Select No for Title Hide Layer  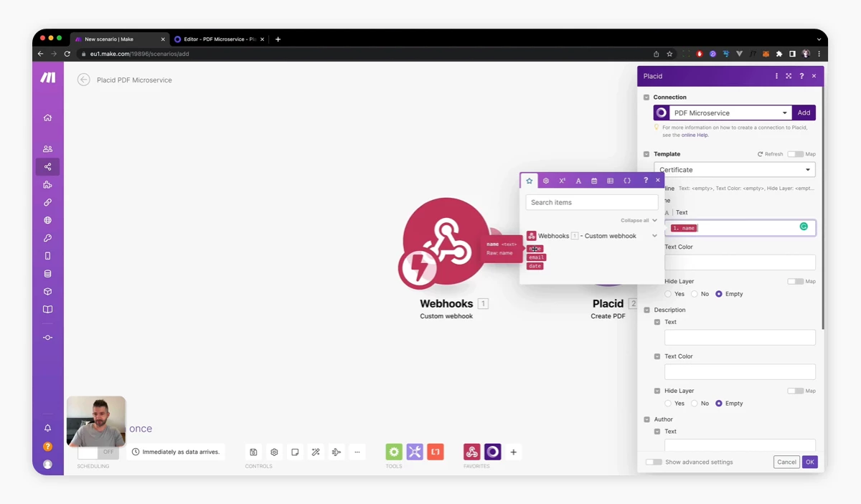[x=695, y=294]
